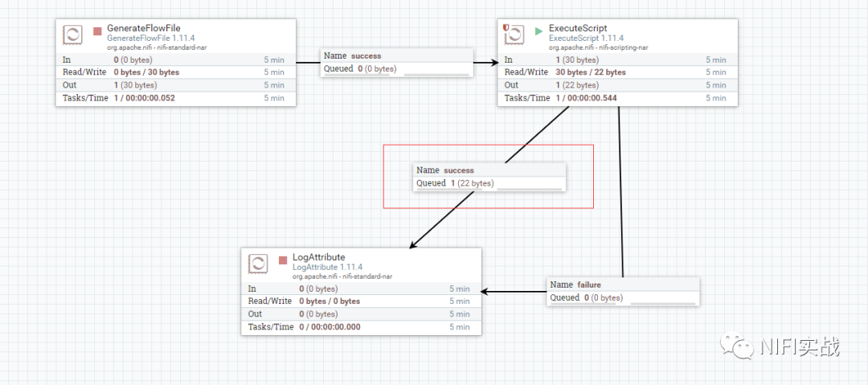Click the LogAttribute processor title
This screenshot has width=868, height=385.
[319, 257]
